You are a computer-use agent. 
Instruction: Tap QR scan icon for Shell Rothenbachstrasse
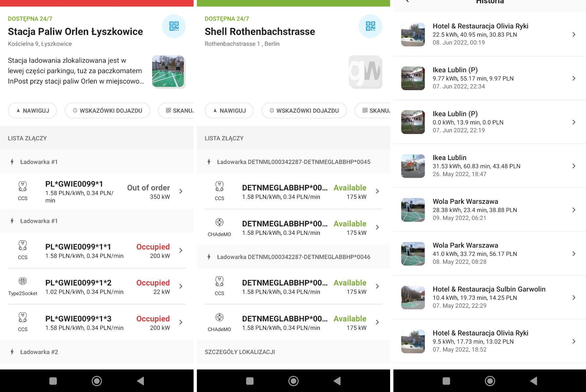(x=371, y=26)
